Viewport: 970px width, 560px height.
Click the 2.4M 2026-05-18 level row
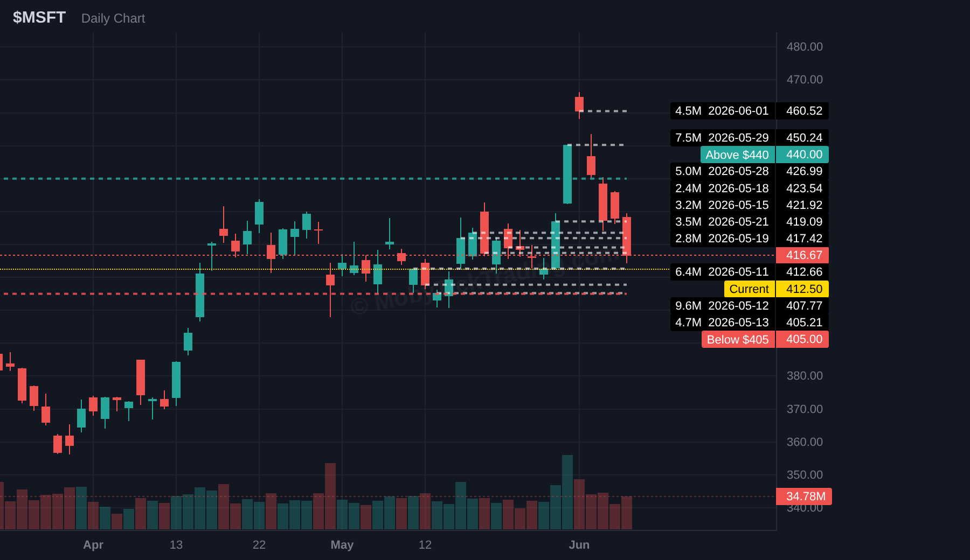click(x=722, y=188)
